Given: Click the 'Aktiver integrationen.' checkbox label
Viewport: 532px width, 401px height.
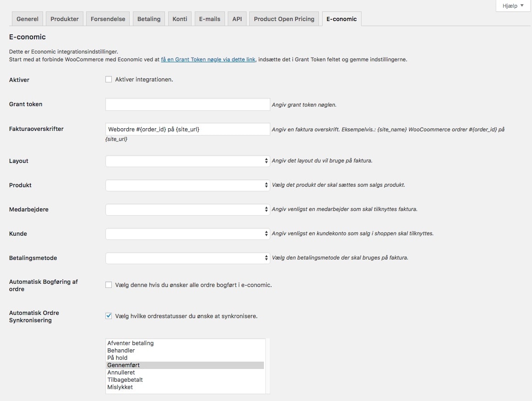Looking at the screenshot, I should tap(144, 79).
